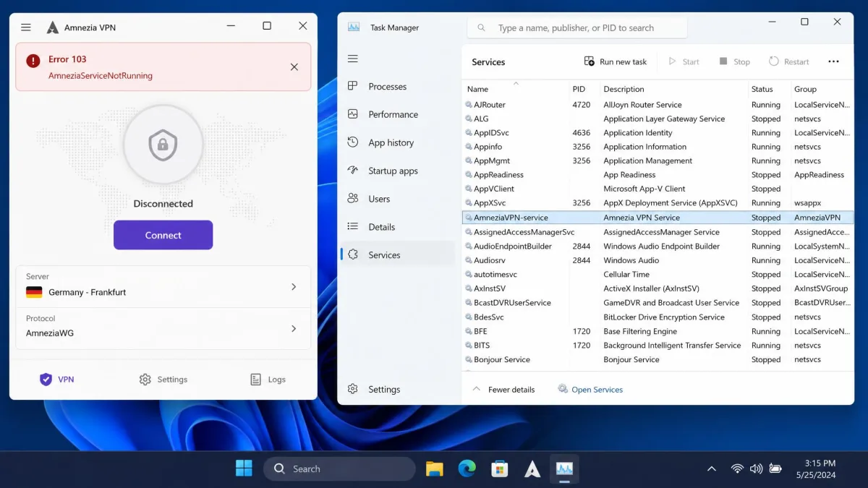Select Services in Task Manager sidebar
Image resolution: width=868 pixels, height=488 pixels.
(x=396, y=254)
